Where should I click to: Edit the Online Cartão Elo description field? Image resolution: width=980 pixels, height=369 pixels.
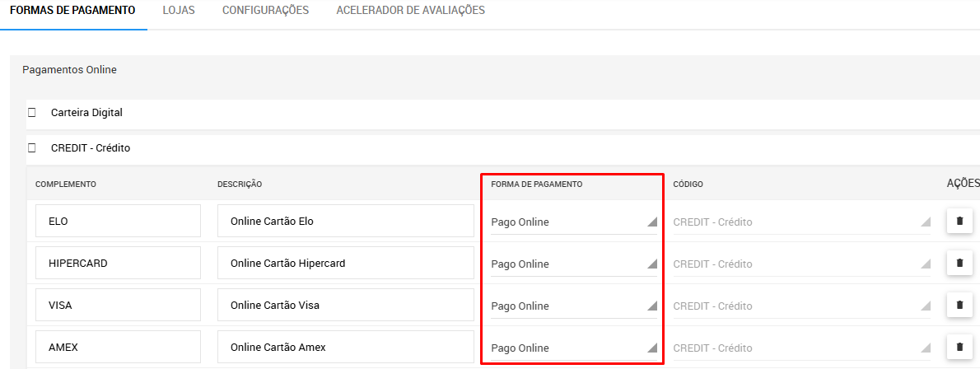coord(346,221)
